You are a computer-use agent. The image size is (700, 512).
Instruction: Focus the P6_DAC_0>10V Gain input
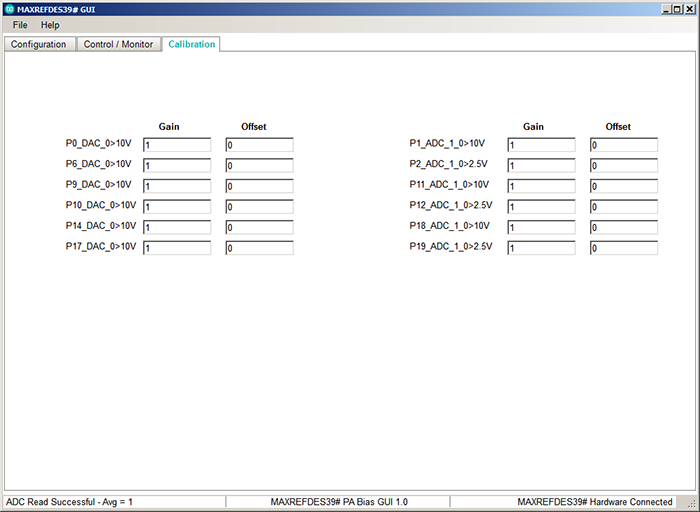(177, 165)
